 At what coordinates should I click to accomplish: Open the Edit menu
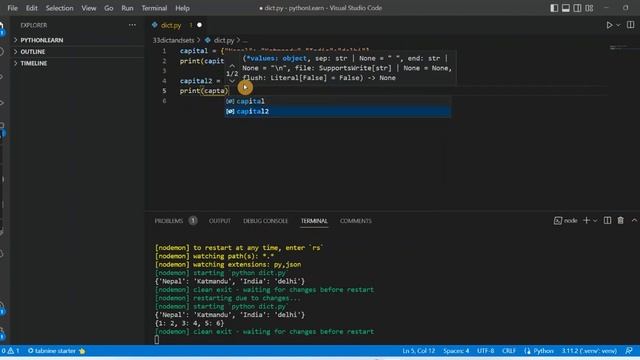coord(31,8)
